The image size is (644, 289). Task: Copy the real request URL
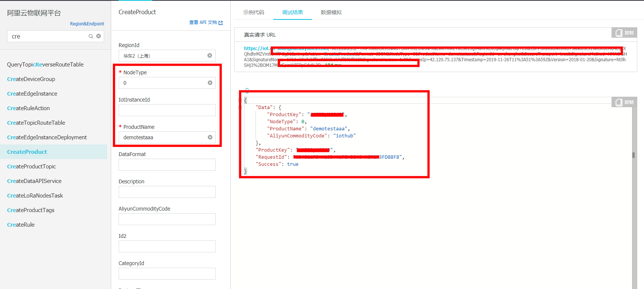624,33
